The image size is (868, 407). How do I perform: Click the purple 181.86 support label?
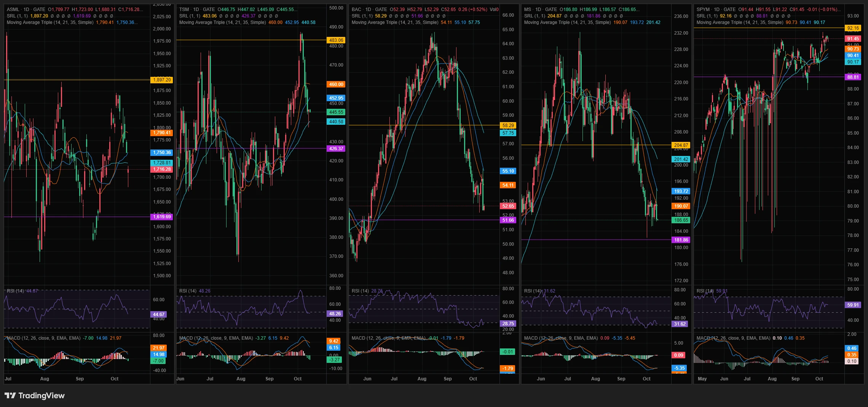pyautogui.click(x=681, y=240)
